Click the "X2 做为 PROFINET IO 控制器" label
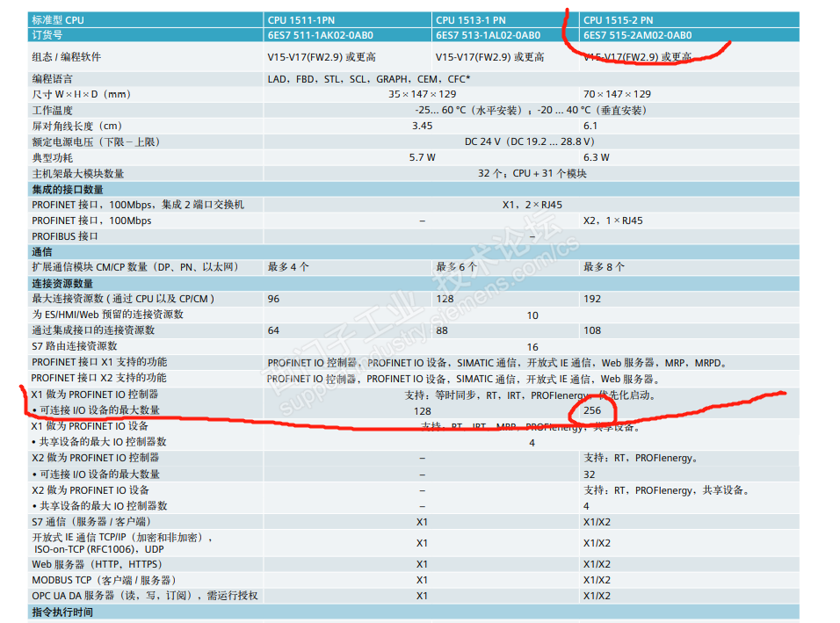Viewport: 840px width, 623px height. pos(96,458)
